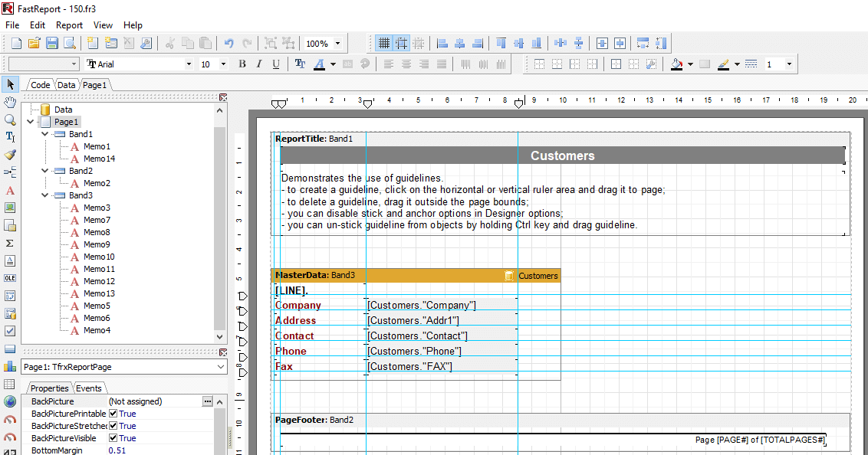Insert a Text (Memo) object
The image size is (868, 455).
click(x=10, y=190)
